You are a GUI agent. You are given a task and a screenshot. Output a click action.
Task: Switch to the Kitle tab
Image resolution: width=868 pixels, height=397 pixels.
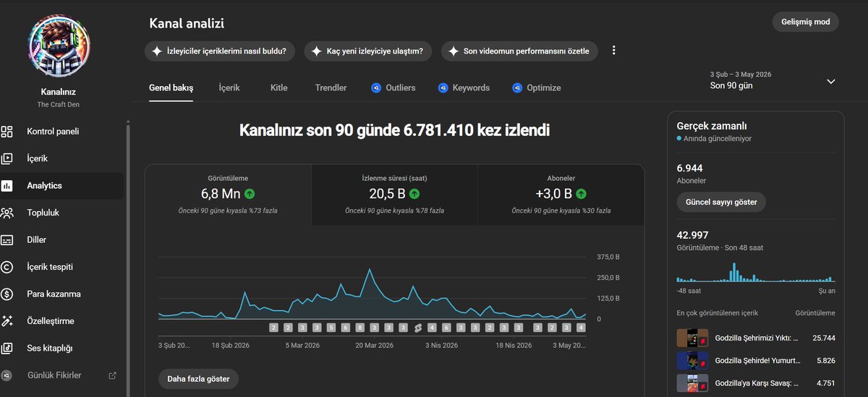pos(279,87)
